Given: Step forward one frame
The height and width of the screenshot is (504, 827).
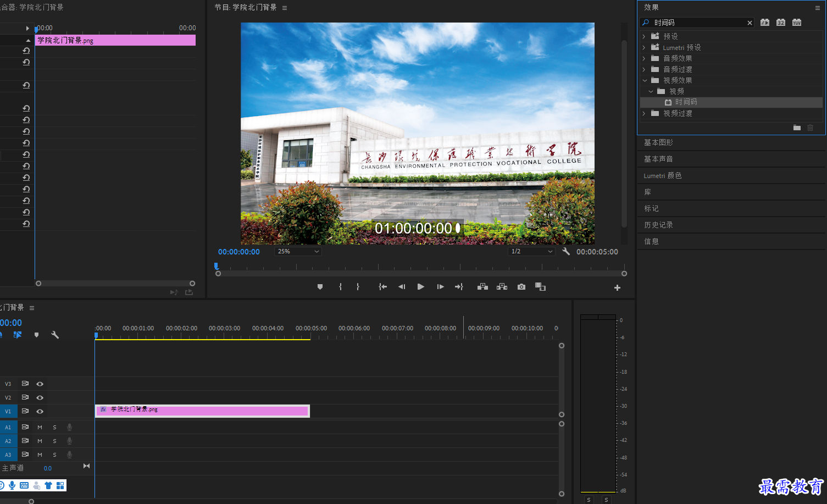Looking at the screenshot, I should click(440, 287).
